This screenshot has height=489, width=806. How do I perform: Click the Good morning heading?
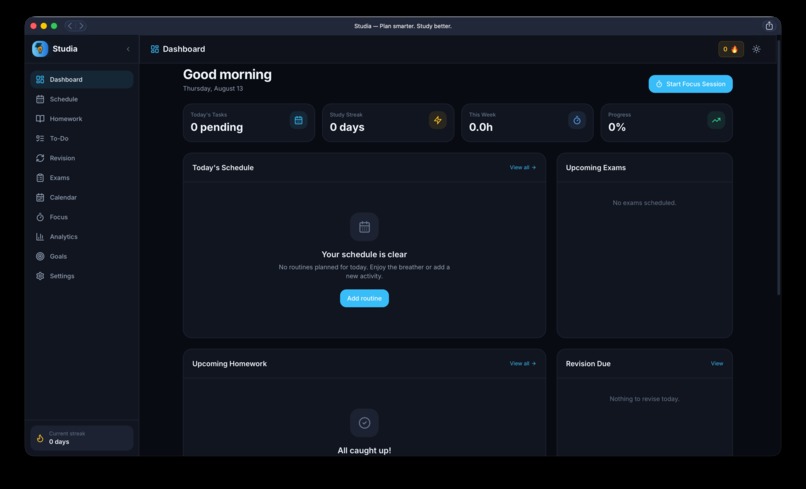click(x=227, y=75)
